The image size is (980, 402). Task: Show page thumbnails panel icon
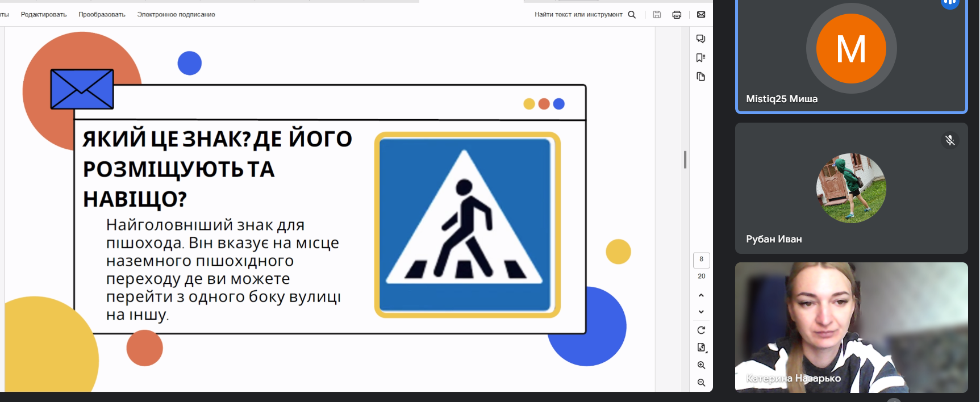[701, 77]
